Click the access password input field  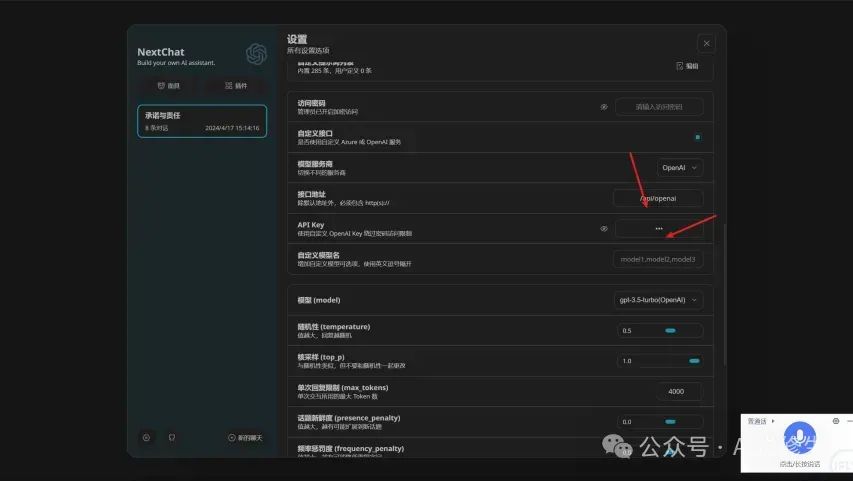click(659, 107)
